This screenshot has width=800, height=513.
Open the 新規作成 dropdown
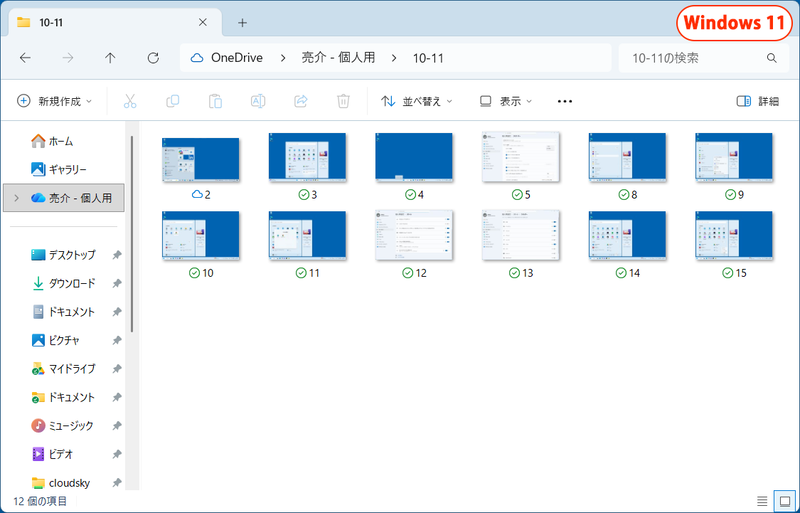(x=54, y=101)
